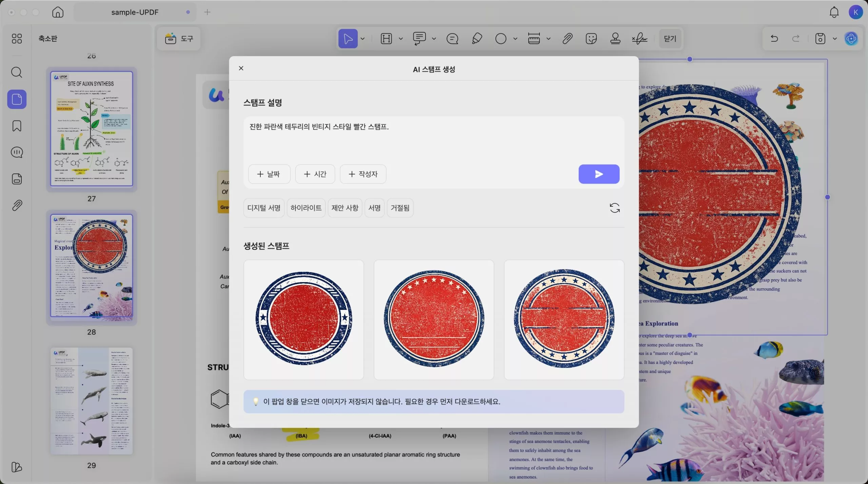The height and width of the screenshot is (484, 868).
Task: Open the search panel in left sidebar
Action: click(17, 72)
